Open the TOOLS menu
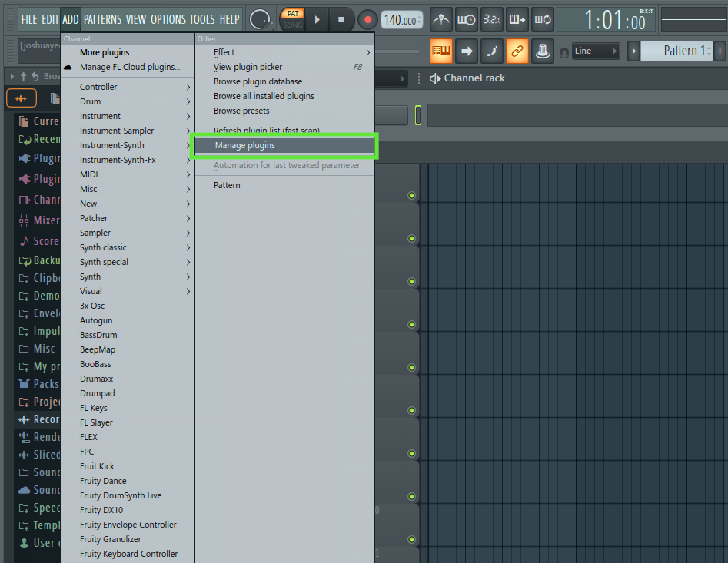Image resolution: width=728 pixels, height=563 pixels. (x=202, y=19)
